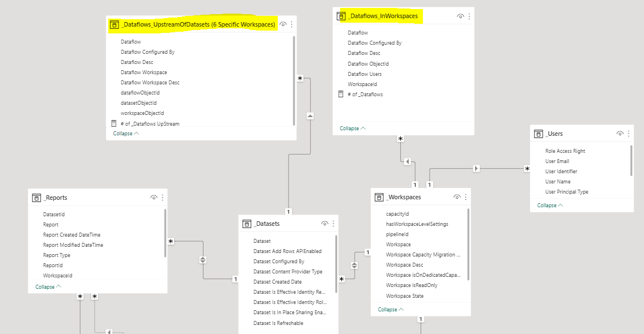Image resolution: width=644 pixels, height=334 pixels.
Task: Select User Principal Type field
Action: point(566,191)
